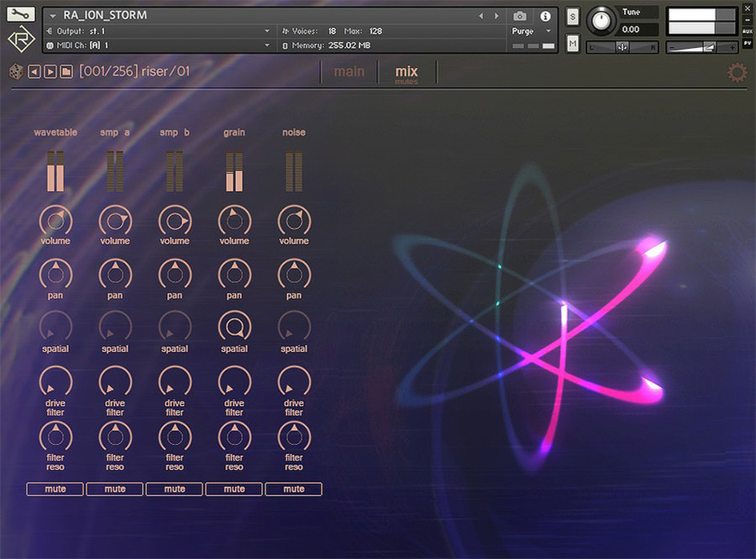Screen dimensions: 756x559
Task: Click the wavetable level meter
Action: [55, 172]
